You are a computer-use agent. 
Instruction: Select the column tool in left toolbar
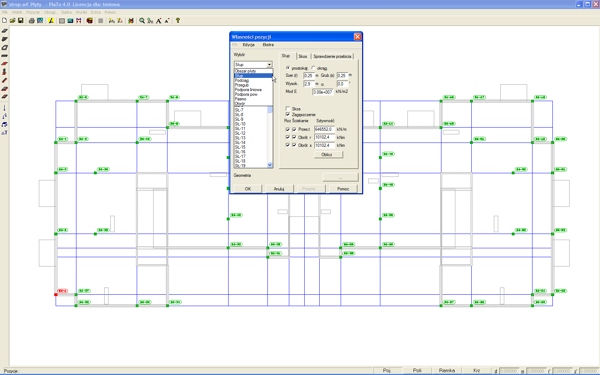(x=5, y=72)
